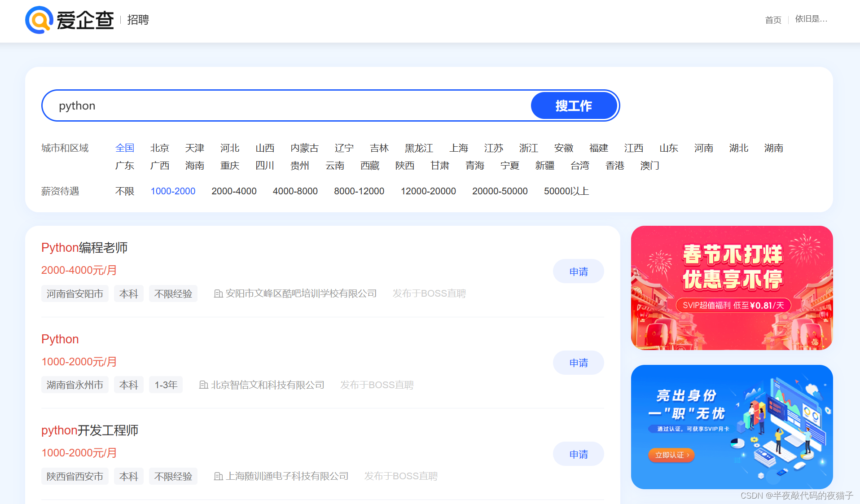Set salary filter to 12000-20000
The image size is (860, 504).
click(x=428, y=191)
